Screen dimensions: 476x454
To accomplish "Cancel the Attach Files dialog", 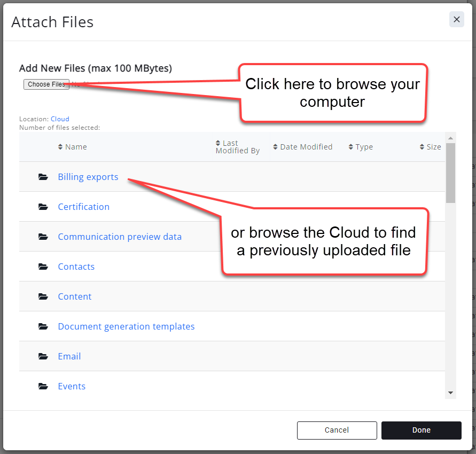I will (x=337, y=430).
